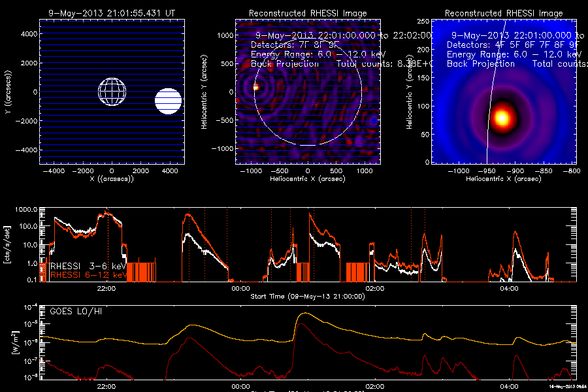Click the dark blue spot near the west limb in the full-disk image
This screenshot has height=392, width=588.
pos(374,121)
